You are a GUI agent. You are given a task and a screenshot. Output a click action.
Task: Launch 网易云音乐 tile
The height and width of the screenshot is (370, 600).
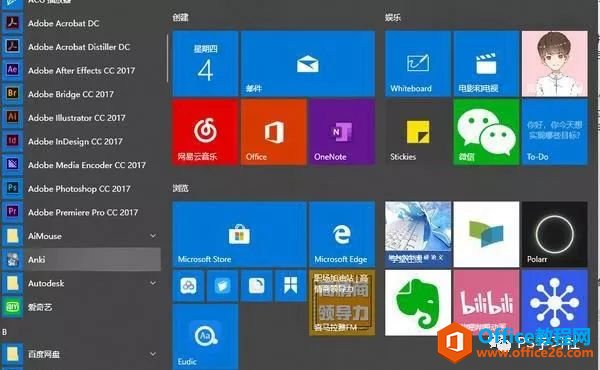(205, 132)
